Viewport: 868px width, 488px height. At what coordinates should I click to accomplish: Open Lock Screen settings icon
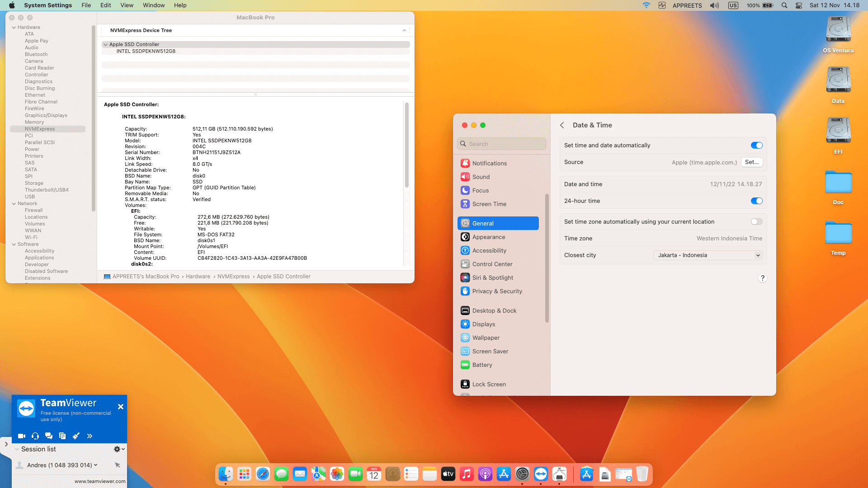(x=465, y=384)
